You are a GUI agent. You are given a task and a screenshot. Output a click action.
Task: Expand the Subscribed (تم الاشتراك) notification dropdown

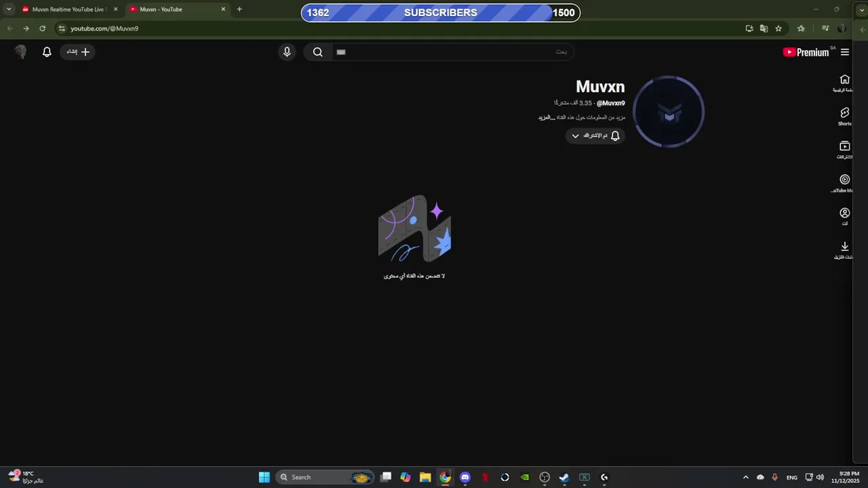pyautogui.click(x=595, y=136)
